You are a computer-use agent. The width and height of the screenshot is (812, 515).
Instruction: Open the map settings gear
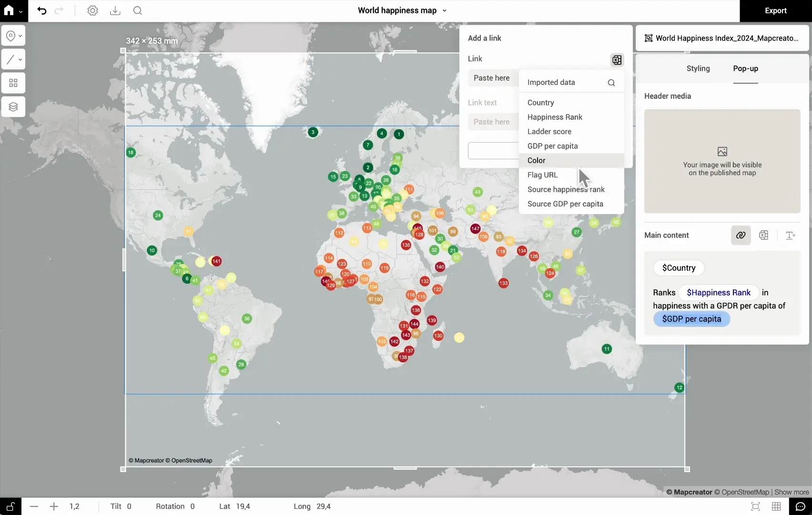pos(92,10)
